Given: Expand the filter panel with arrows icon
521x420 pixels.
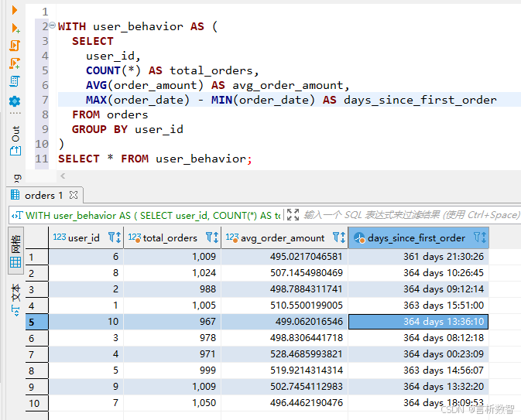Looking at the screenshot, I should coord(293,215).
